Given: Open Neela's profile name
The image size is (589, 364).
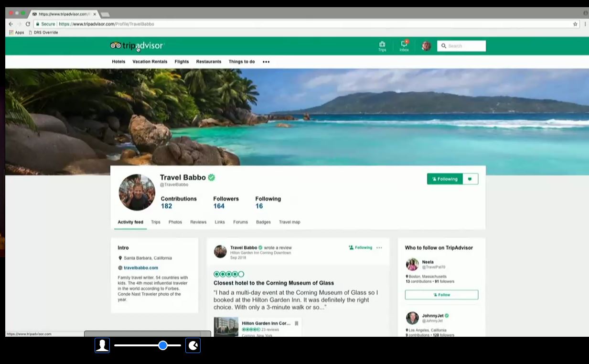Looking at the screenshot, I should (x=428, y=262).
